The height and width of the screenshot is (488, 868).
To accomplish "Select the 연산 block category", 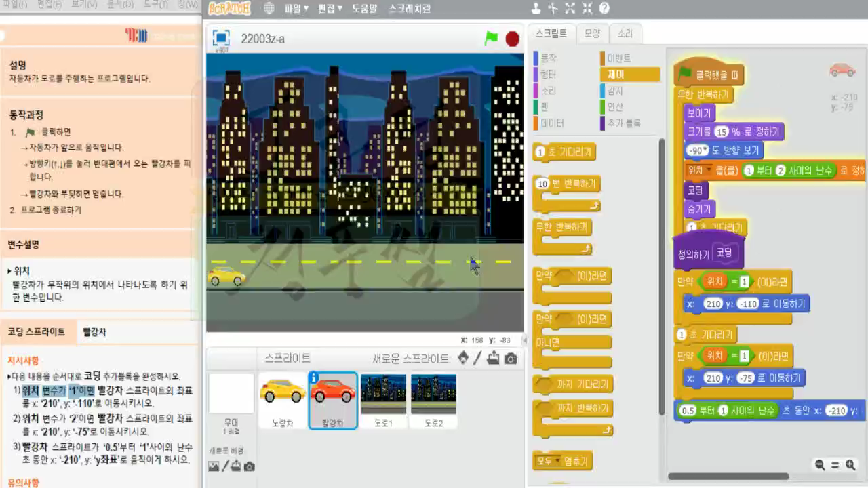I will (x=630, y=107).
